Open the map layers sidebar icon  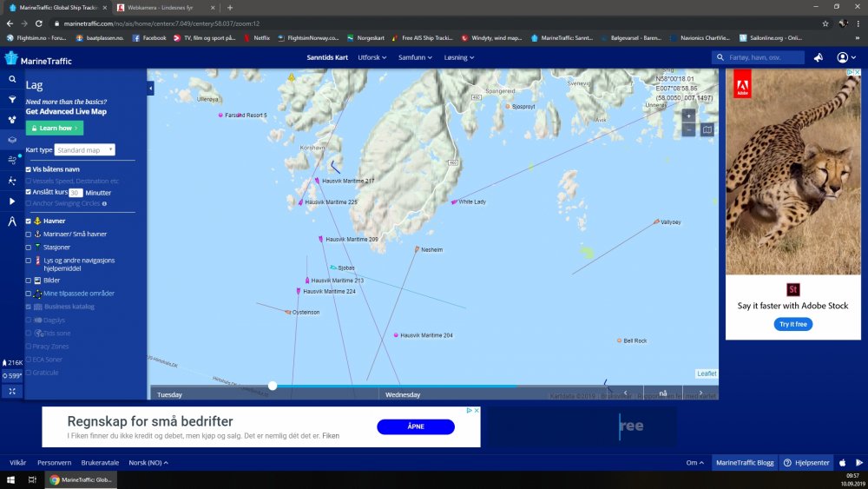click(11, 140)
